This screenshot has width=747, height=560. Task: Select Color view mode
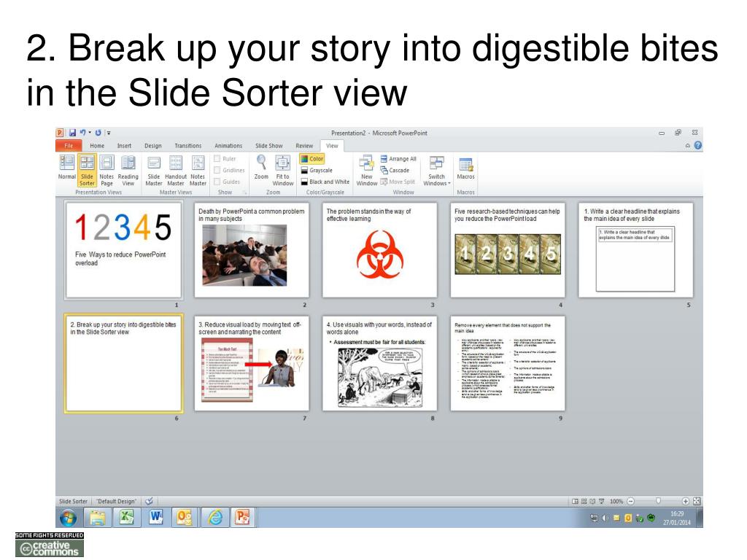pyautogui.click(x=312, y=158)
